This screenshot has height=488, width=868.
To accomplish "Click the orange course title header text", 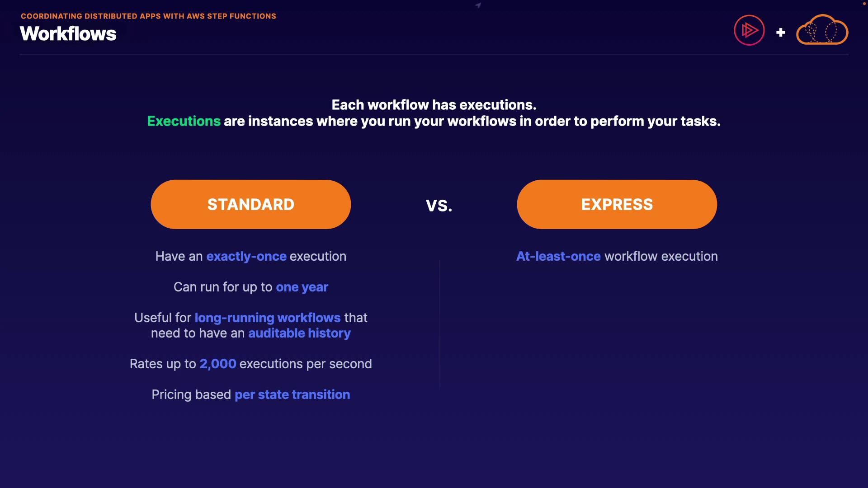I will (148, 16).
